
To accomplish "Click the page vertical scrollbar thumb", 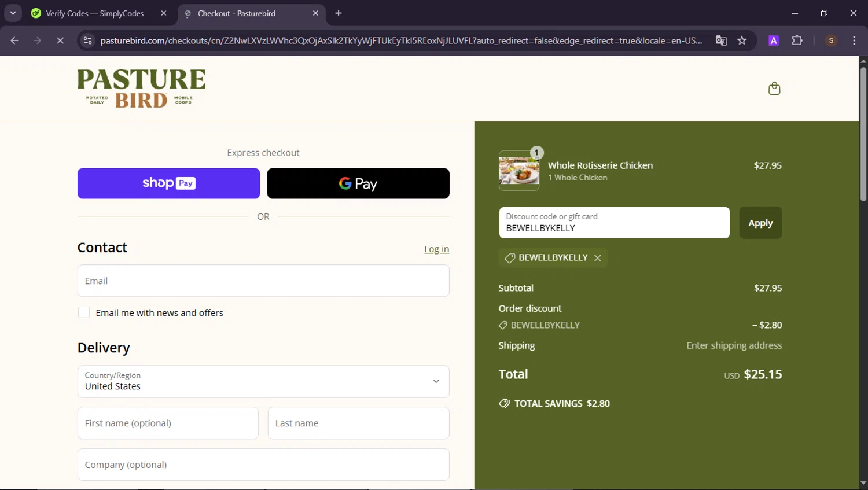I will pos(863,134).
